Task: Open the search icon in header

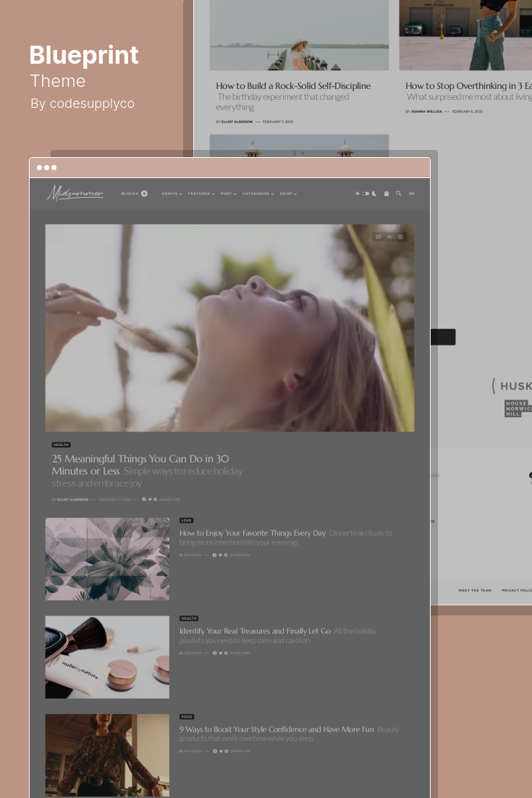Action: click(399, 193)
